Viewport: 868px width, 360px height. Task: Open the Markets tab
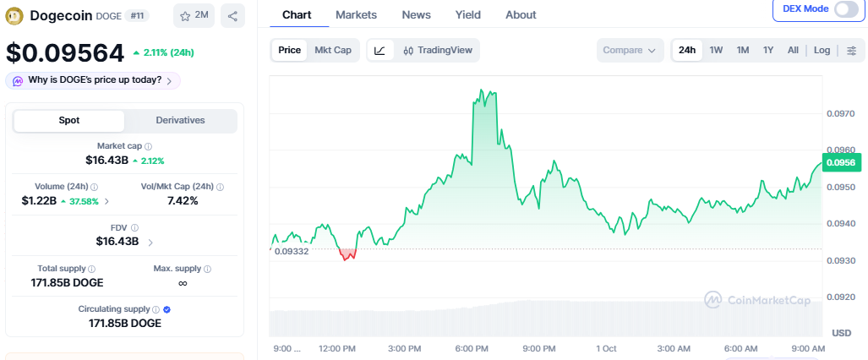coord(357,15)
